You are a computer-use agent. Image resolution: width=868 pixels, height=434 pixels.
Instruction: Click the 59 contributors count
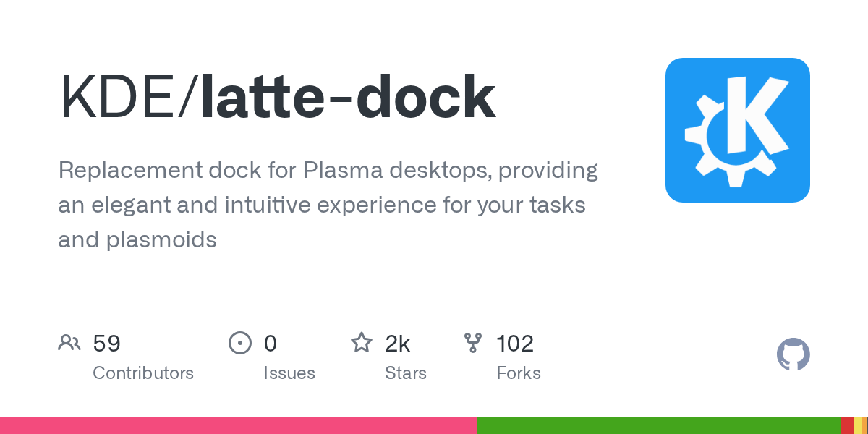[x=107, y=344]
